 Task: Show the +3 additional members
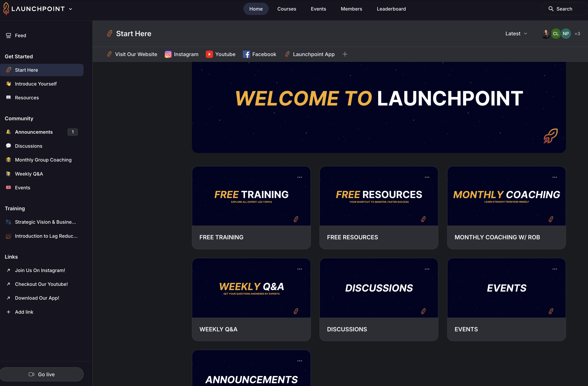tap(577, 34)
